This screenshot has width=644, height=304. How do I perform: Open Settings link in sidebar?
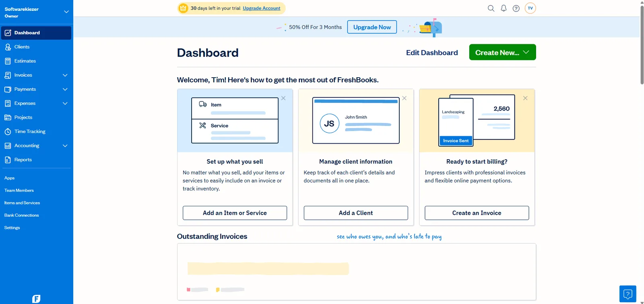12,228
